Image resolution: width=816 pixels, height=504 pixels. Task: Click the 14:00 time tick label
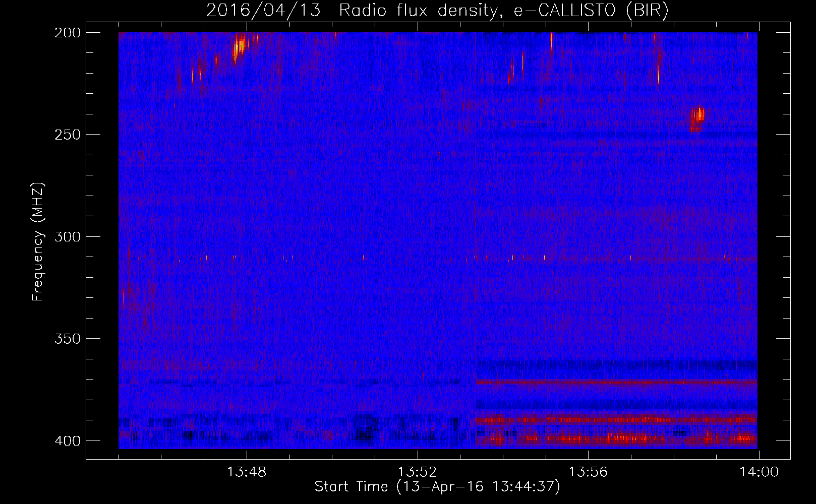pyautogui.click(x=759, y=472)
